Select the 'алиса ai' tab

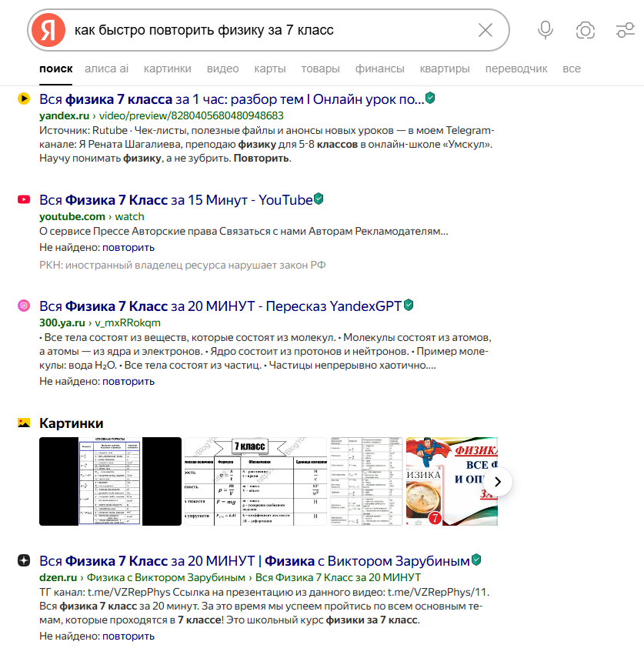107,69
